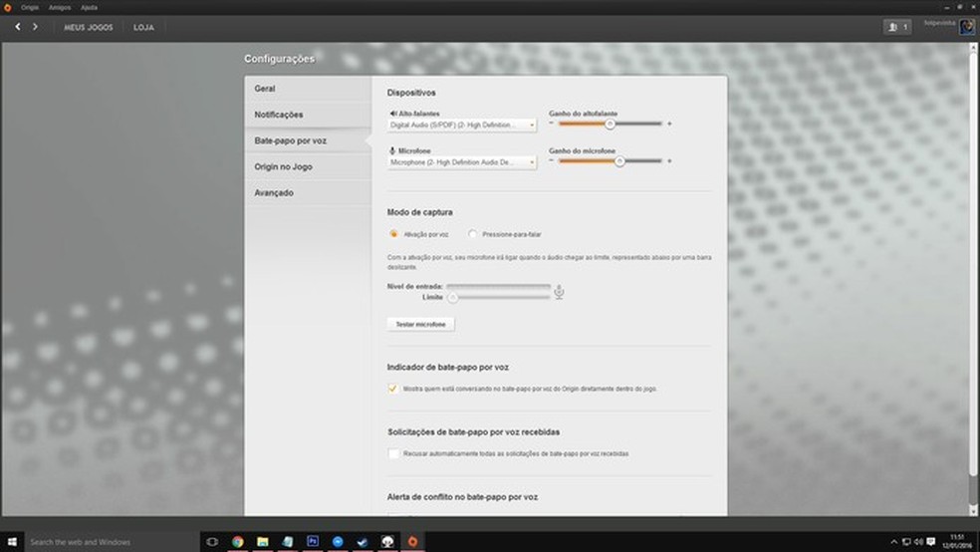The image size is (980, 552).
Task: Enable auto-refuse voice chat requests checkbox
Action: point(393,453)
